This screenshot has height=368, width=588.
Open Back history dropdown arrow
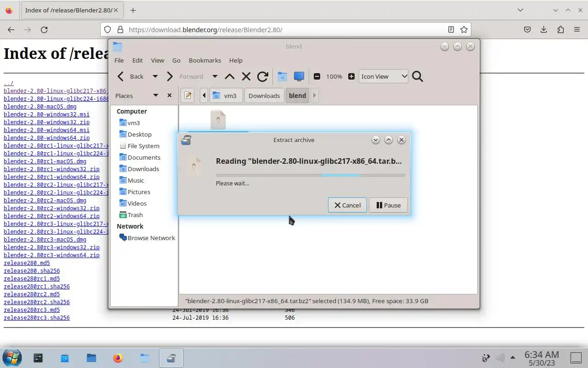click(155, 76)
